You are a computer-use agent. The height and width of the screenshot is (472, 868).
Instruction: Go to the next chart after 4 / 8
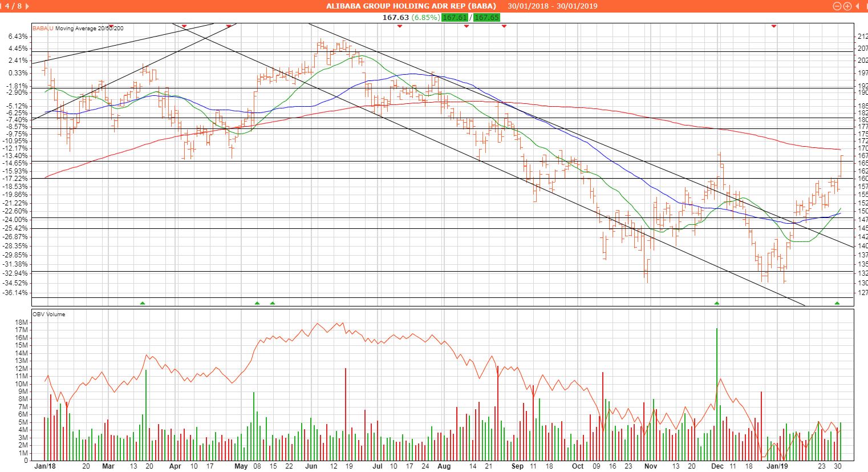(28, 6)
